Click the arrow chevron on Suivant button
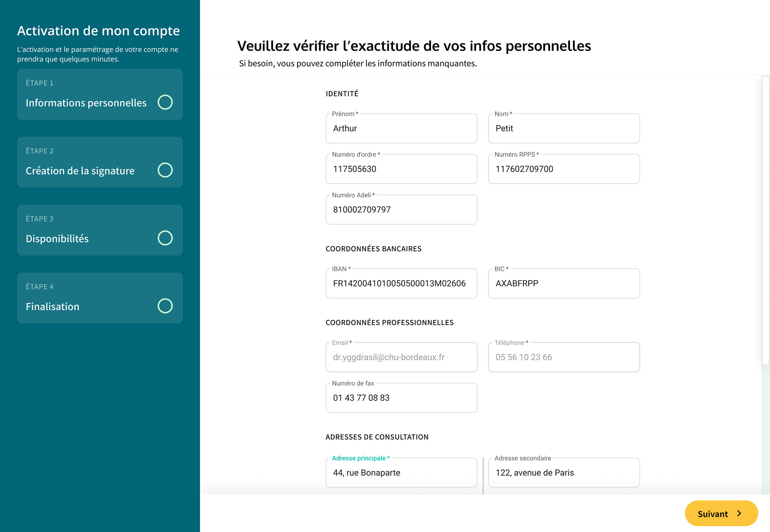 click(739, 514)
